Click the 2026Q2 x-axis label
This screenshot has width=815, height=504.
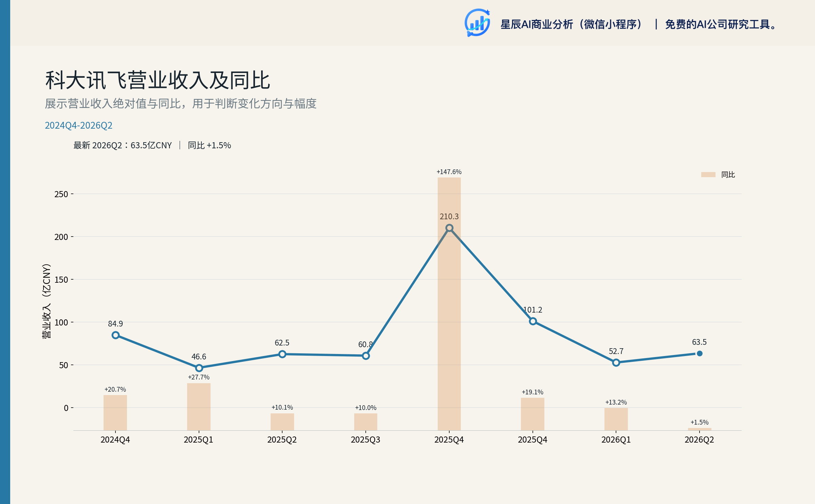[700, 440]
